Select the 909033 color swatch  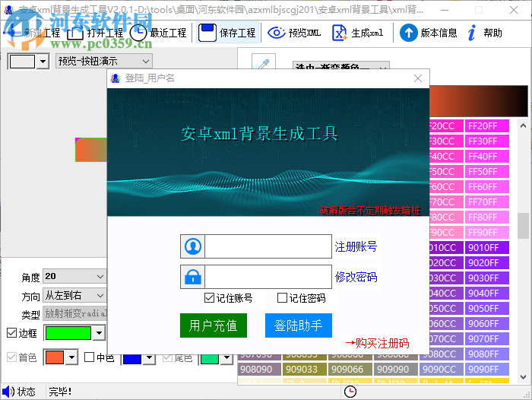point(305,369)
